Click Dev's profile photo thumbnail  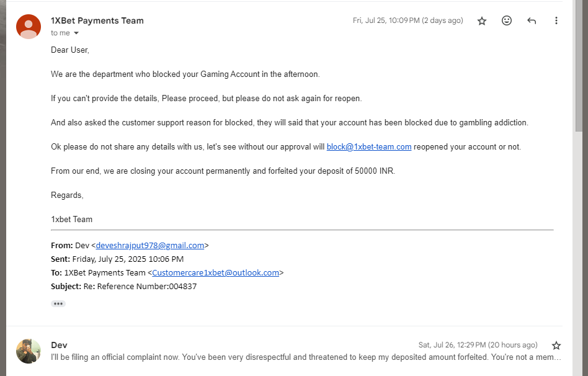[29, 351]
